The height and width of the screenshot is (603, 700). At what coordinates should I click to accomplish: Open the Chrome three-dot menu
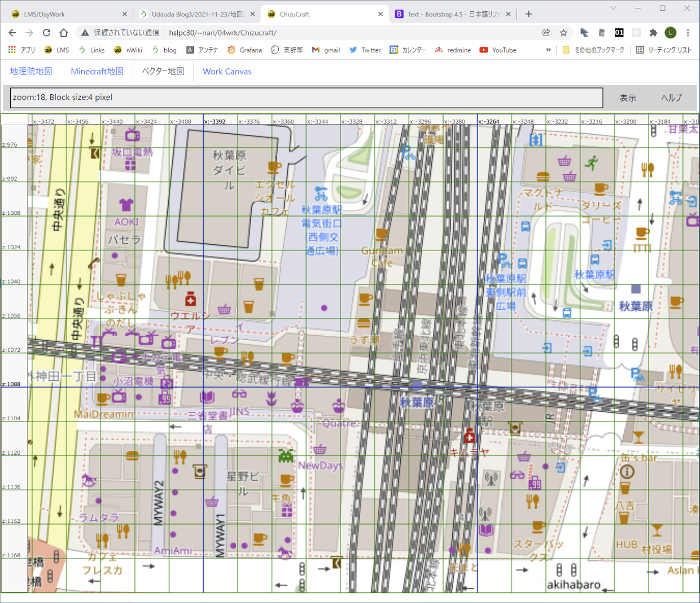(x=688, y=33)
